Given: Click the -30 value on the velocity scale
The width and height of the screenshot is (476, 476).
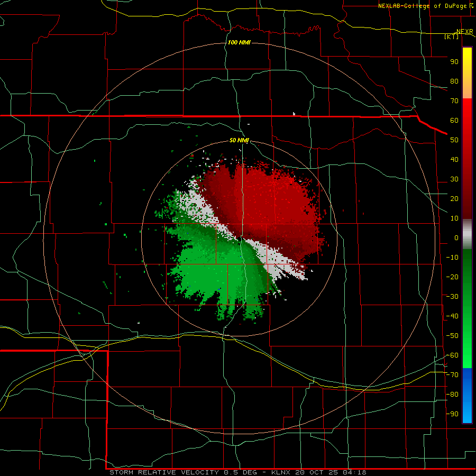Looking at the screenshot, I should tap(452, 297).
